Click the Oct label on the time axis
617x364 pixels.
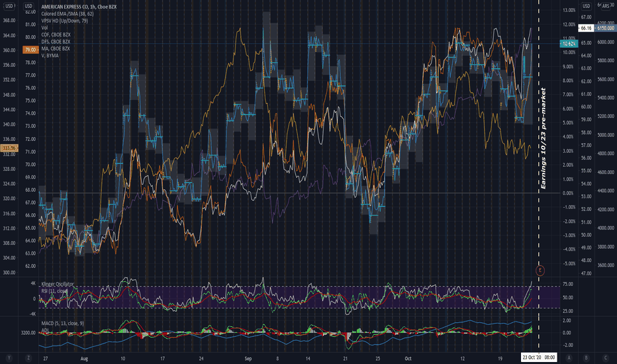pyautogui.click(x=408, y=359)
